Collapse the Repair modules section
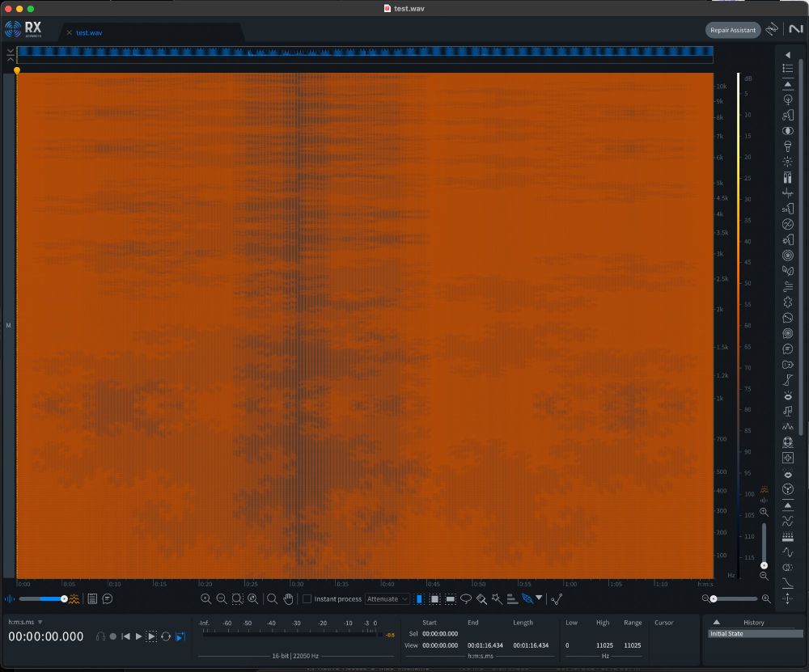This screenshot has width=809, height=672. (x=788, y=84)
